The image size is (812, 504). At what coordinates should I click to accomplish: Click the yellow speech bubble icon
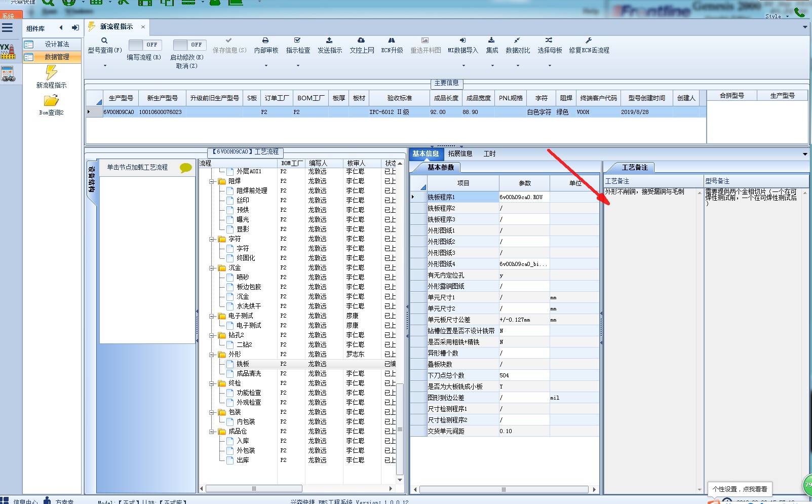tap(186, 168)
